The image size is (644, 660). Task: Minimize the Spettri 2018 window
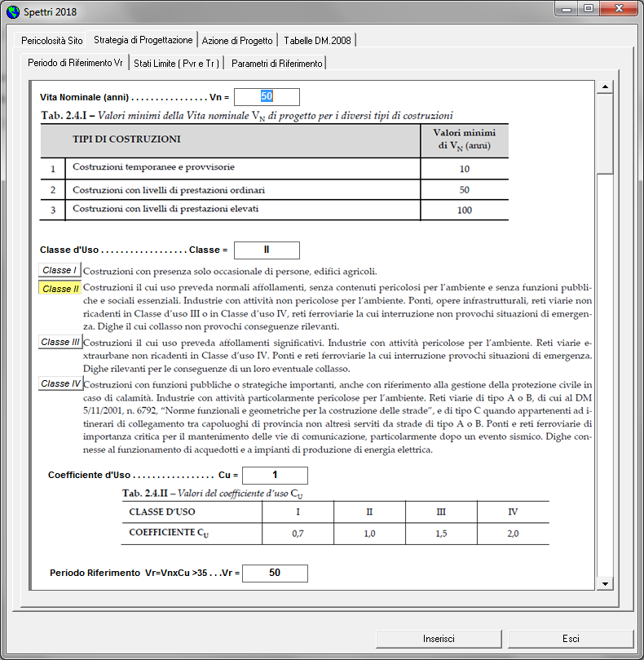(x=567, y=9)
